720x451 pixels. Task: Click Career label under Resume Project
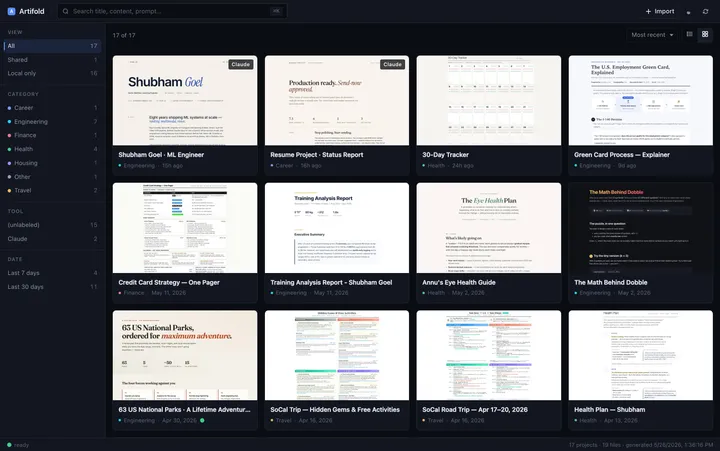[x=284, y=166]
